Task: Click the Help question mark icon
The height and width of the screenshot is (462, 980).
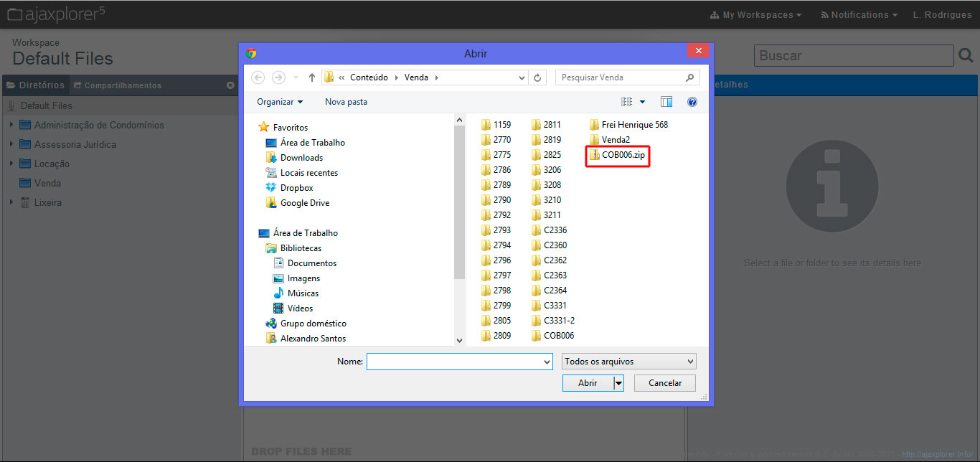Action: click(692, 102)
